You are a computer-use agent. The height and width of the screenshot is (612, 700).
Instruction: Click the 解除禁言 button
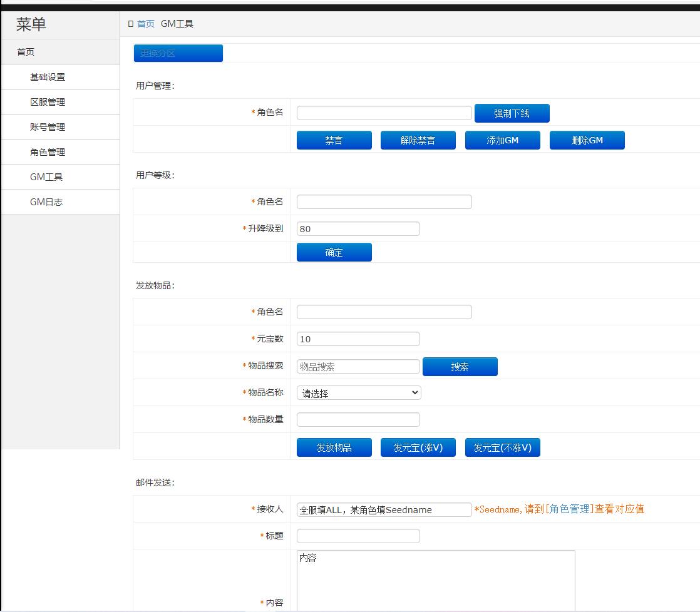418,140
